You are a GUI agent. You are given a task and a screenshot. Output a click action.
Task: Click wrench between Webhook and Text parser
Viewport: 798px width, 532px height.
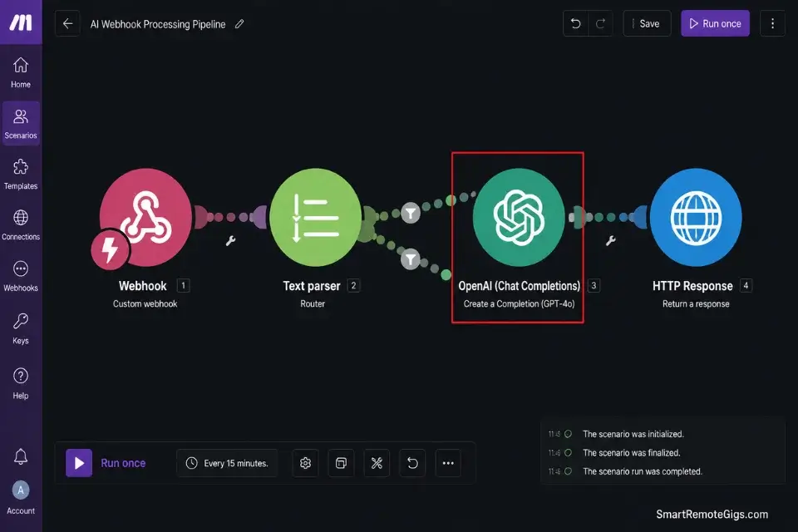click(230, 241)
